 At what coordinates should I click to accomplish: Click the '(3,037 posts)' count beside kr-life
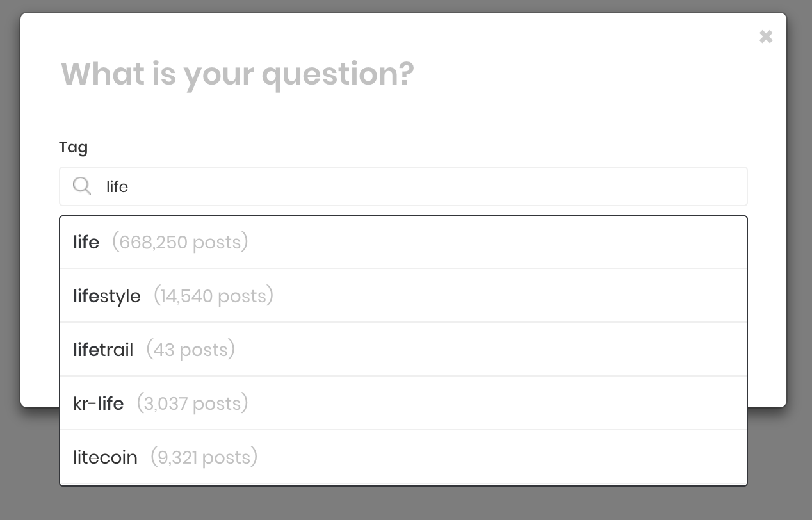tap(193, 403)
